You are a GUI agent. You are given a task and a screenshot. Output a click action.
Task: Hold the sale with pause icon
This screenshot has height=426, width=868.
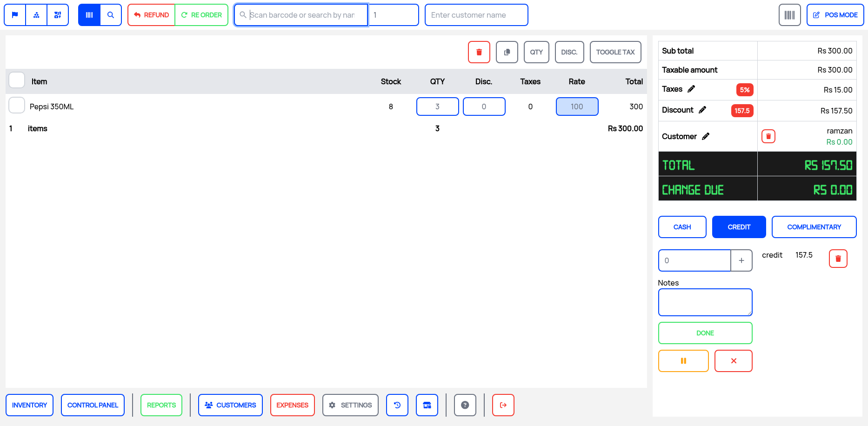[683, 361]
